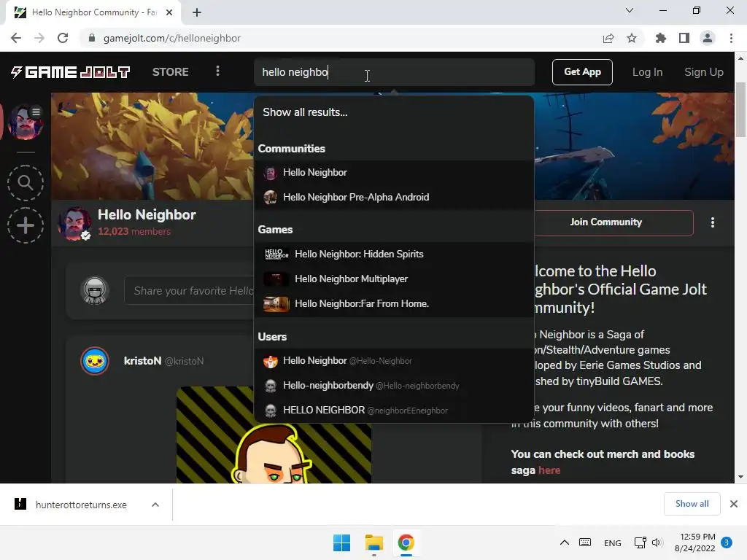
Task: Go back to previous browser page
Action: tap(16, 38)
